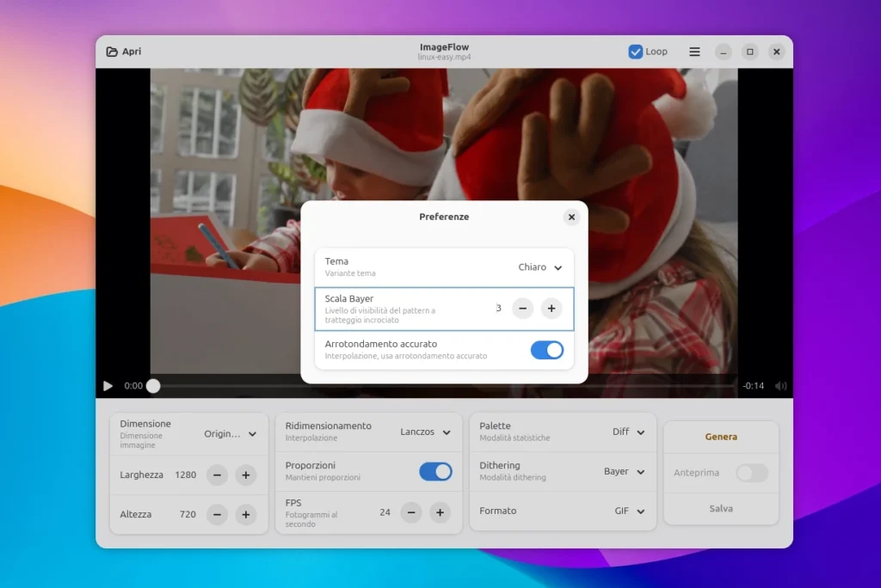Open the Palette Diff dropdown
The image size is (881, 588).
(x=629, y=432)
